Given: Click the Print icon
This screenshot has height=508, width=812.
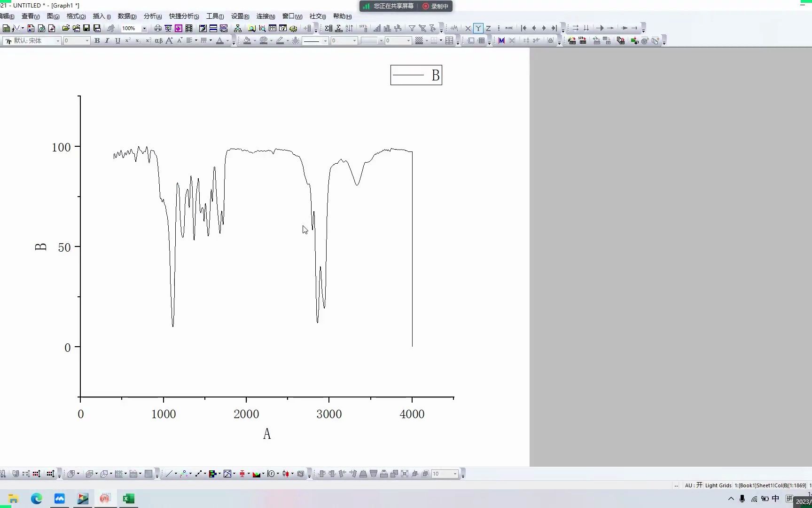Looking at the screenshot, I should 158,28.
